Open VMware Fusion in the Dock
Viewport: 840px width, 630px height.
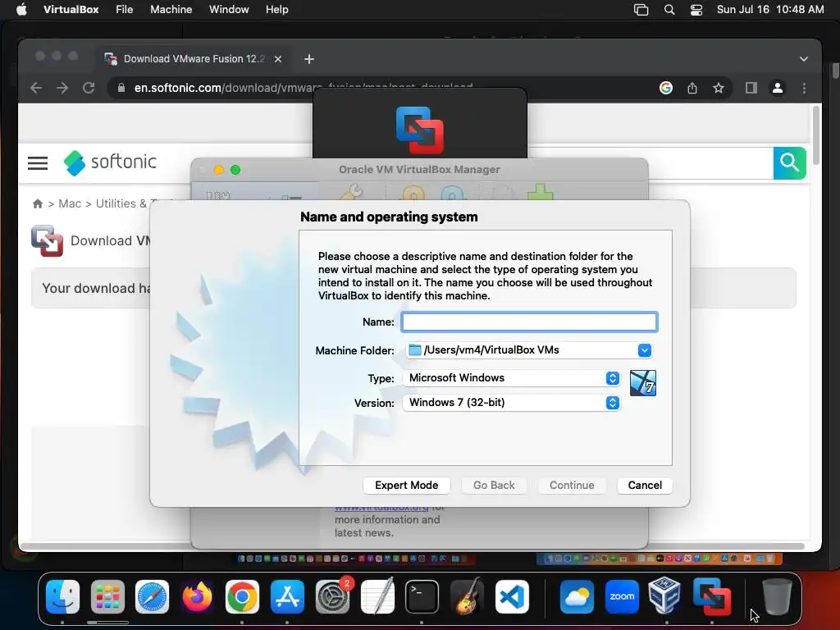712,596
